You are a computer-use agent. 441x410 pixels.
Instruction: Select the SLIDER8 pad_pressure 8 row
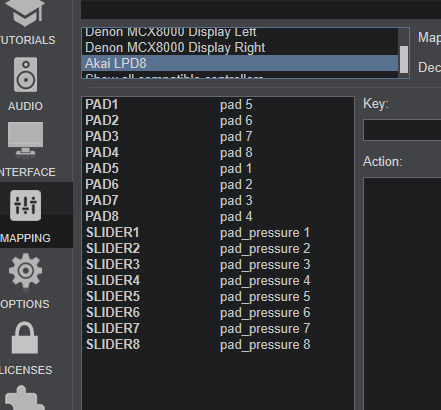tap(218, 345)
